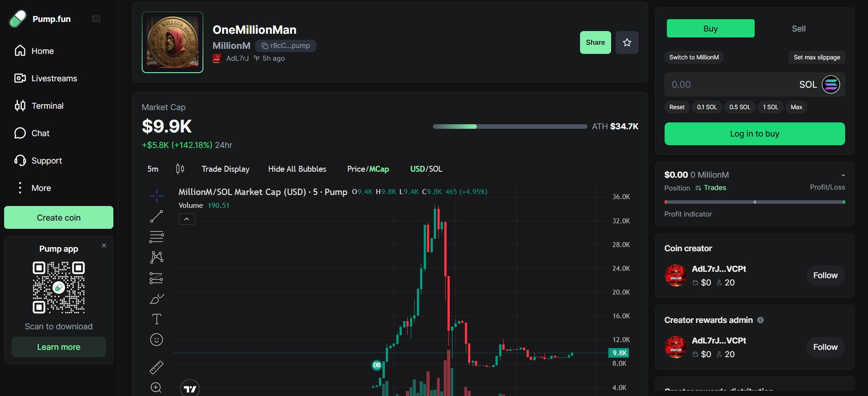
Task: Select the crosshair cursor tool
Action: pyautogui.click(x=156, y=196)
